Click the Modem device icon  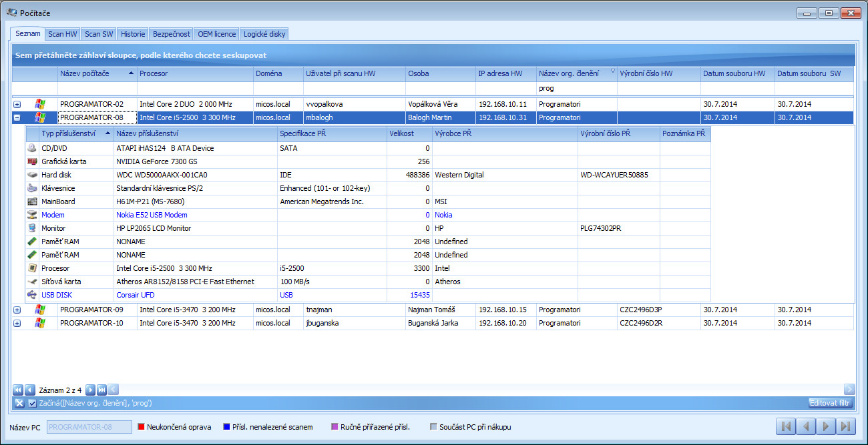[x=32, y=215]
